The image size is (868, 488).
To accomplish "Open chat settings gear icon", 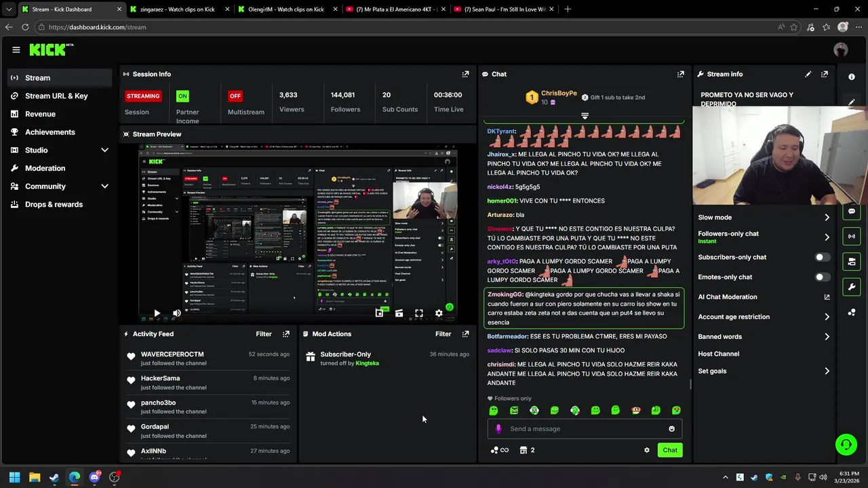I will (x=647, y=450).
